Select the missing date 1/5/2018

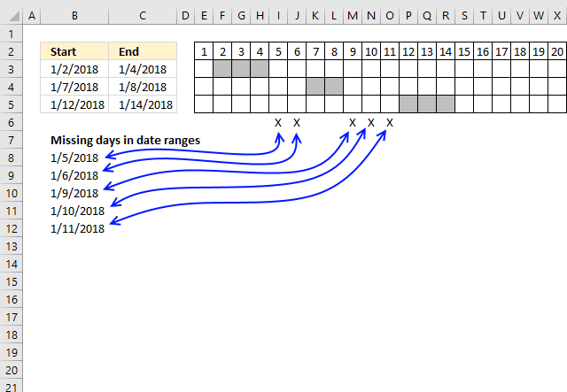74,158
